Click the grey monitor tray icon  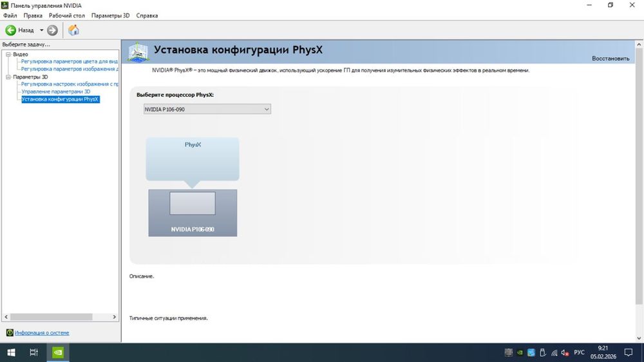(x=509, y=352)
